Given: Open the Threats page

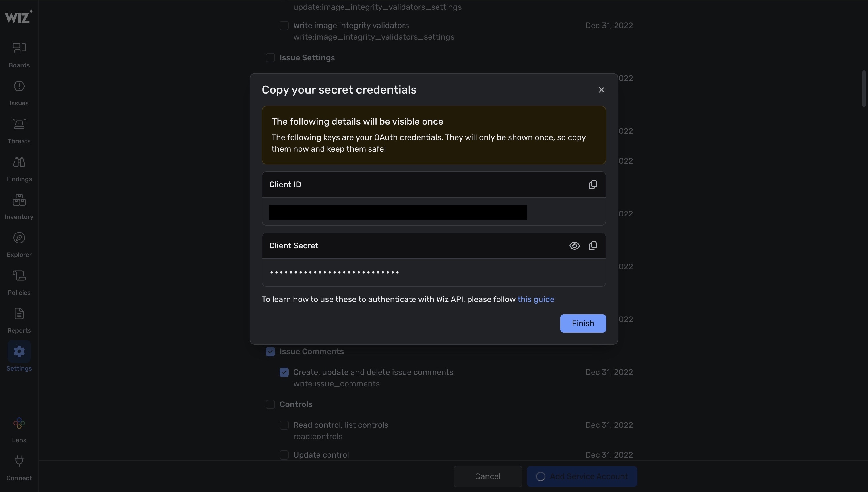Looking at the screenshot, I should pos(19,131).
